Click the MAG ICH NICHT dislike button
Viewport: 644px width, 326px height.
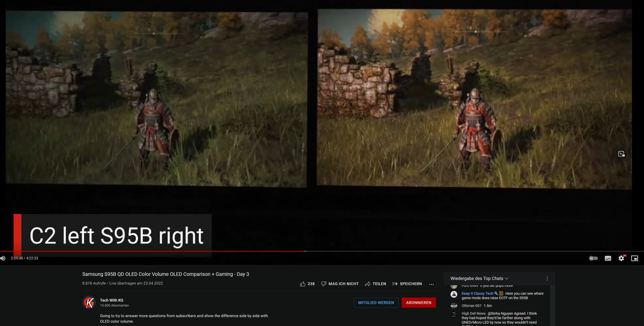[340, 284]
